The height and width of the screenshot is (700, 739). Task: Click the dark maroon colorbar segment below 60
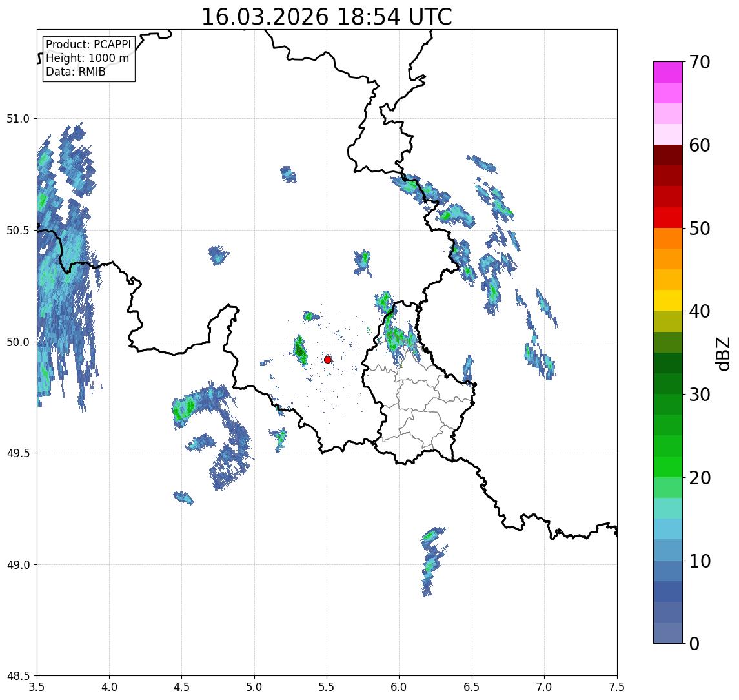[668, 155]
